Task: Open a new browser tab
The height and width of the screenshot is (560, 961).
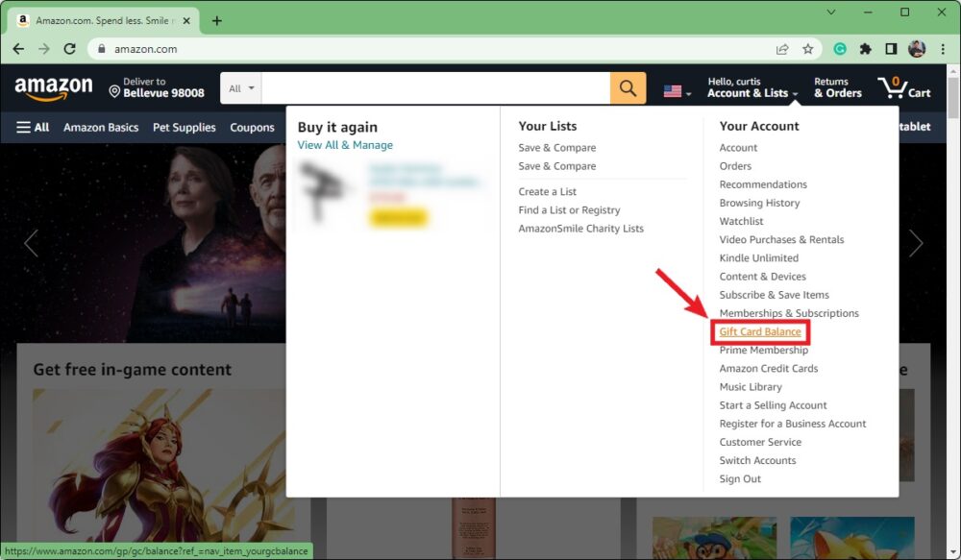Action: coord(217,20)
